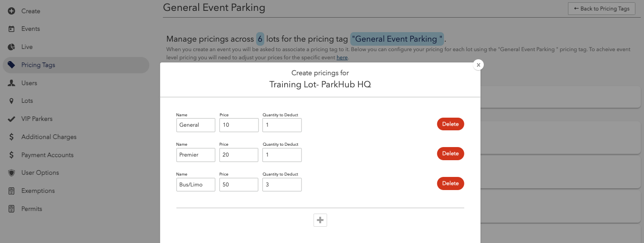The image size is (644, 243).
Task: Click the Permits badge icon
Action: pos(12,209)
